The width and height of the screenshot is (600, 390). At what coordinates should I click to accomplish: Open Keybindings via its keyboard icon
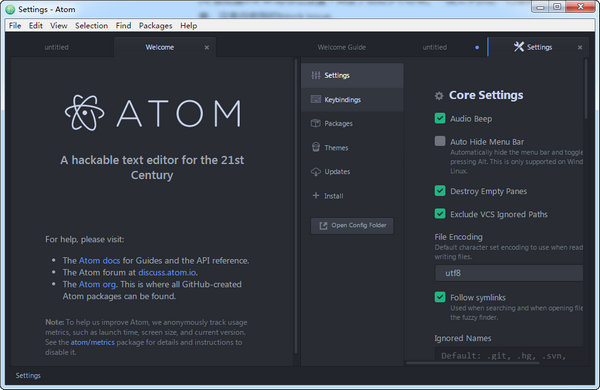[316, 100]
